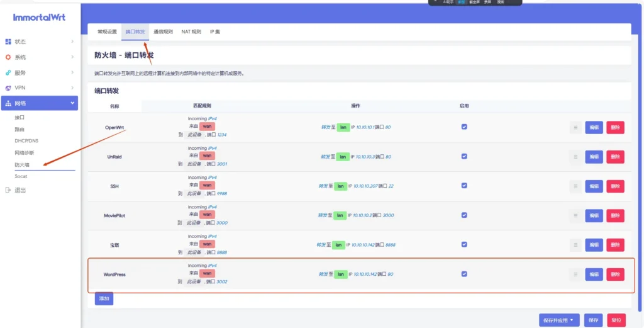
Task: Click the 网络 network icon in sidebar
Action: 8,103
